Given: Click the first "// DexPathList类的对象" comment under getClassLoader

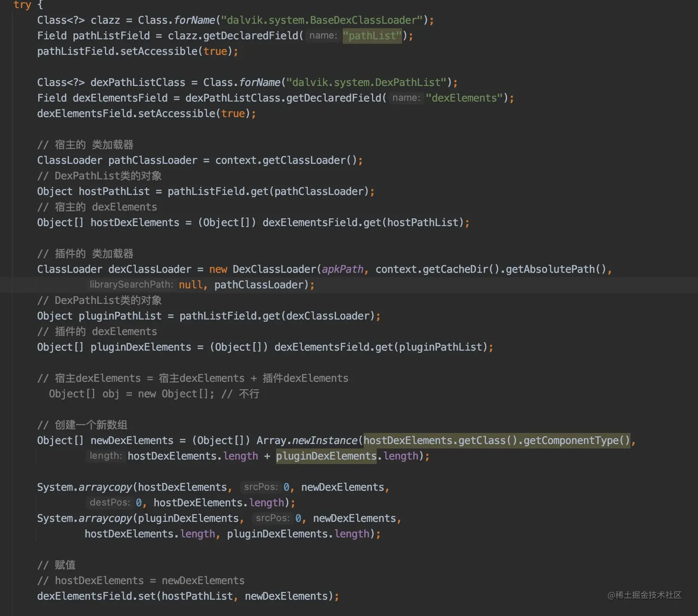Looking at the screenshot, I should tap(99, 176).
